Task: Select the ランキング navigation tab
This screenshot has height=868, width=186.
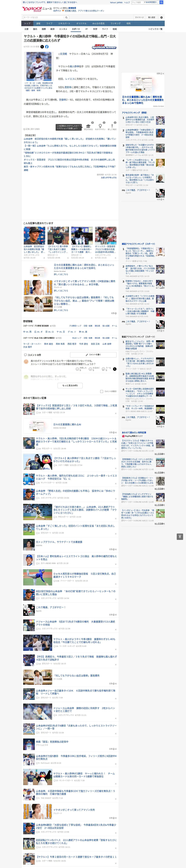Action: 115,24
